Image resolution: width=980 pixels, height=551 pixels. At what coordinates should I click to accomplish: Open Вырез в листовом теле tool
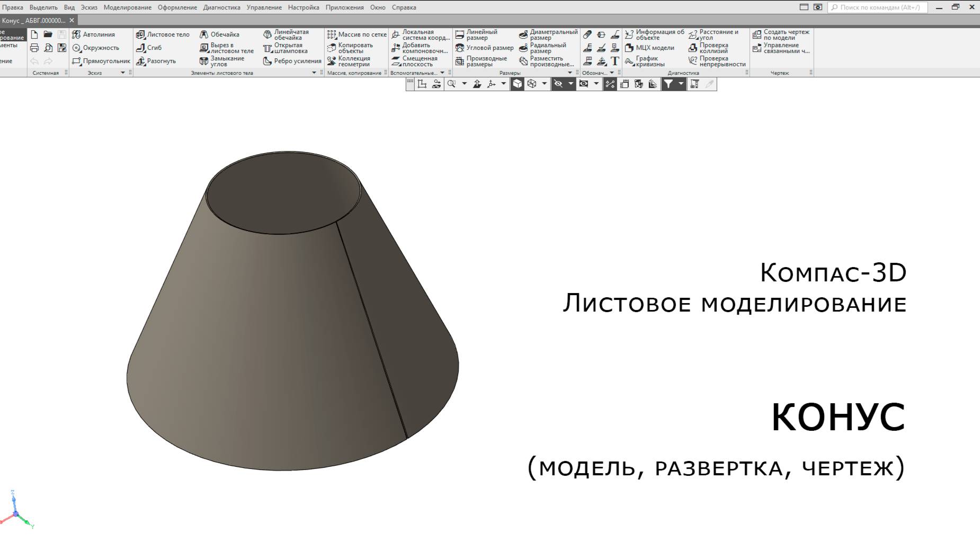pos(227,48)
